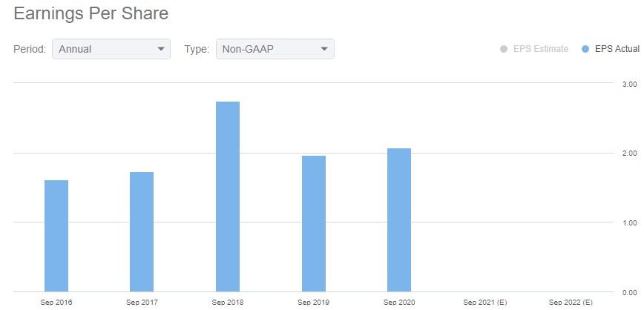644x310 pixels.
Task: Click the gray EPS Estimate legend dot
Action: (x=504, y=49)
